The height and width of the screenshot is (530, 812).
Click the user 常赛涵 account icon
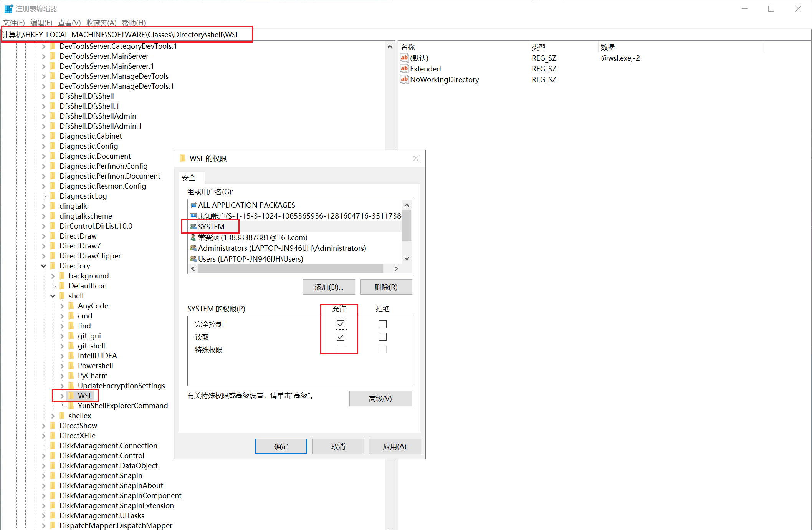point(193,237)
